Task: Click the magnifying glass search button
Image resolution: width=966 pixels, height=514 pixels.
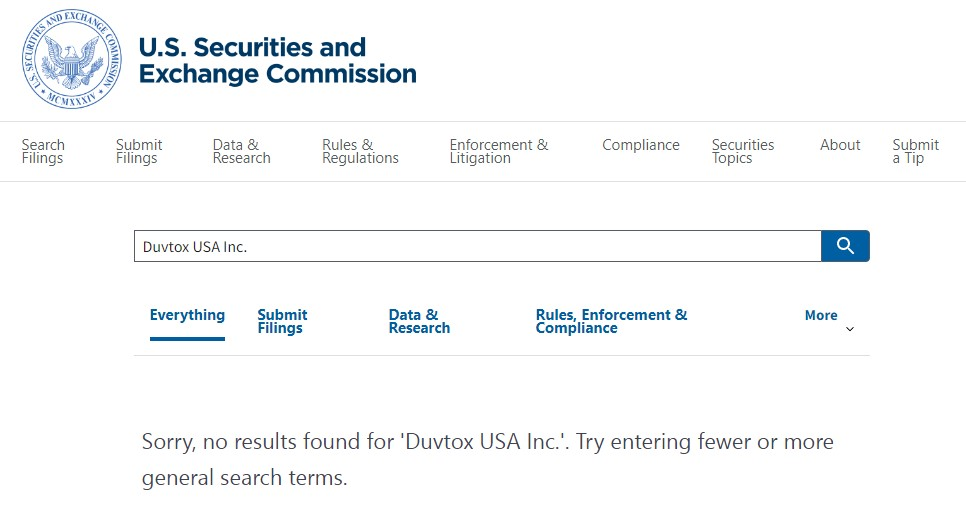Action: [x=845, y=246]
